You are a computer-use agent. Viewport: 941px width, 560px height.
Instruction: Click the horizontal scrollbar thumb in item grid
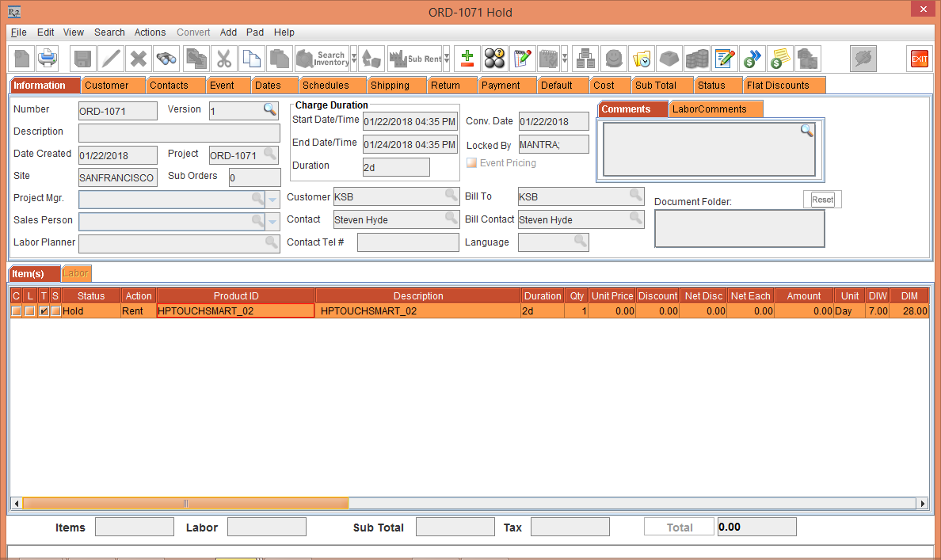(x=185, y=503)
